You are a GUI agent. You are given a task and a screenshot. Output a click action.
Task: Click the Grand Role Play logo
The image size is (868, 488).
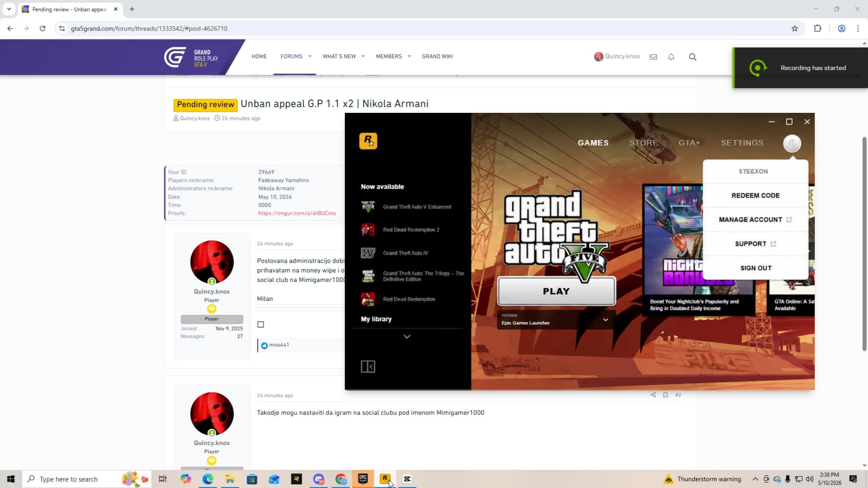pos(191,58)
